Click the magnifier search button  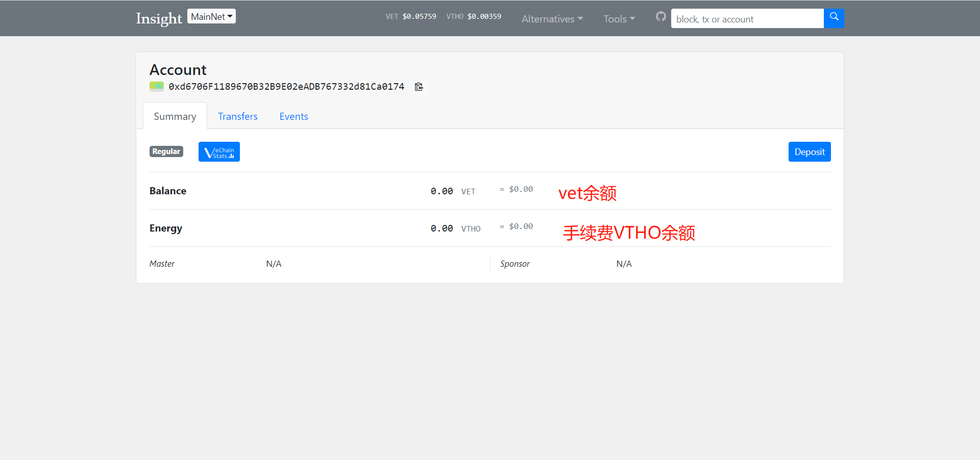tap(834, 18)
